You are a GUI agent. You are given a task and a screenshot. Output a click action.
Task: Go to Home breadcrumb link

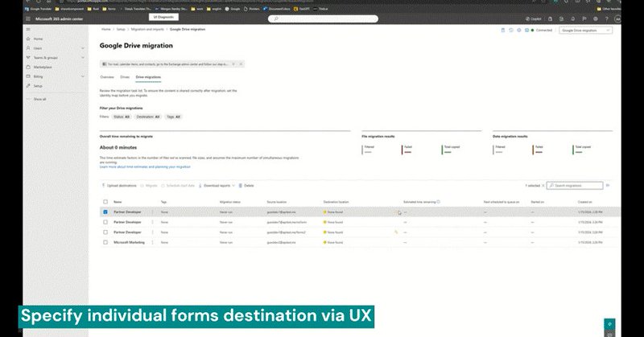[106, 29]
